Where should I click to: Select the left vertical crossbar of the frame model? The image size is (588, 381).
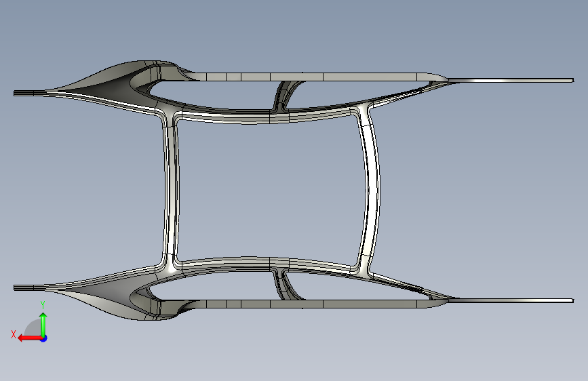click(x=171, y=191)
